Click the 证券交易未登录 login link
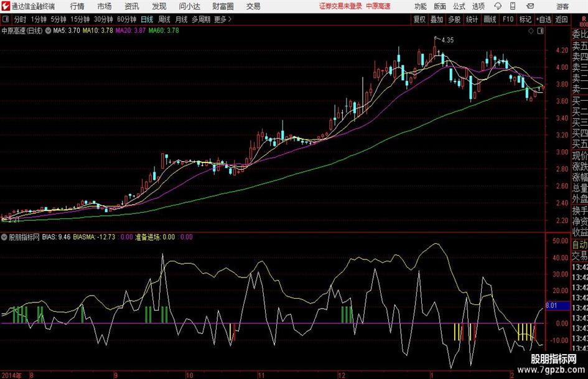588x379 pixels. click(340, 6)
